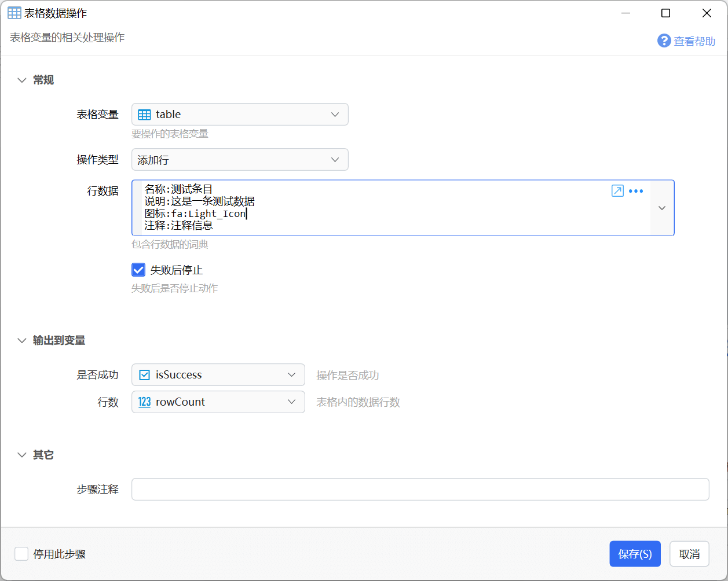Viewport: 728px width, 581px height.
Task: Click the table icon in the title bar
Action: click(14, 13)
